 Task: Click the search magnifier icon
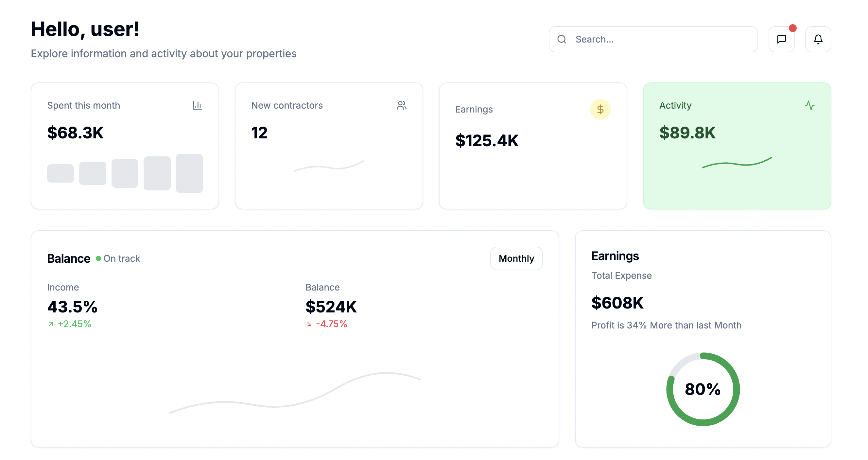click(x=561, y=39)
